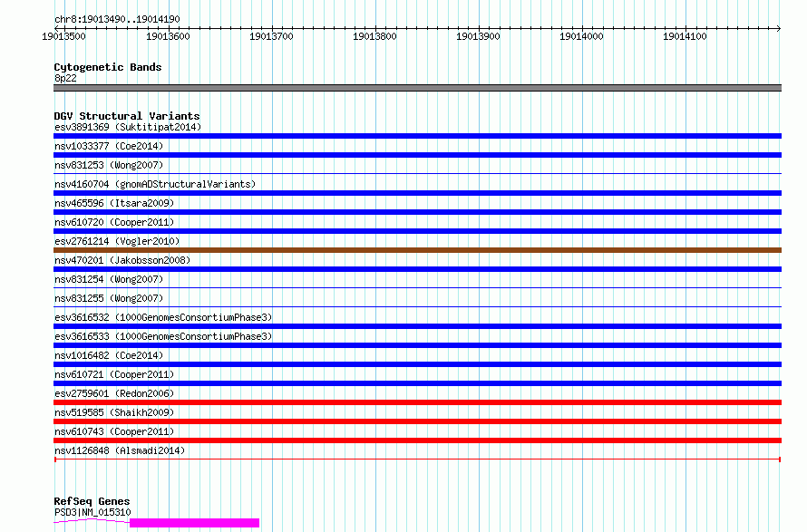Click the nsv1016482 (Coe2014) label

point(109,355)
